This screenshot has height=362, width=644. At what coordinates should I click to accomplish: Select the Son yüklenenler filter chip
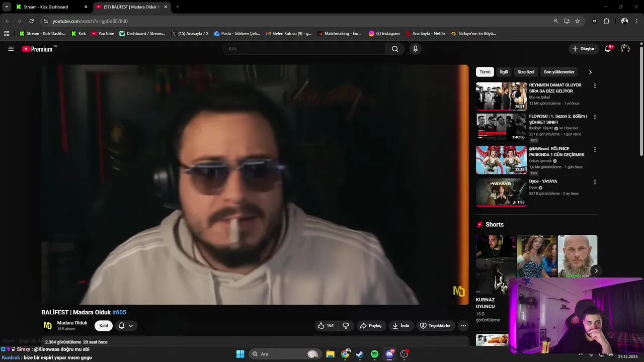pos(559,72)
